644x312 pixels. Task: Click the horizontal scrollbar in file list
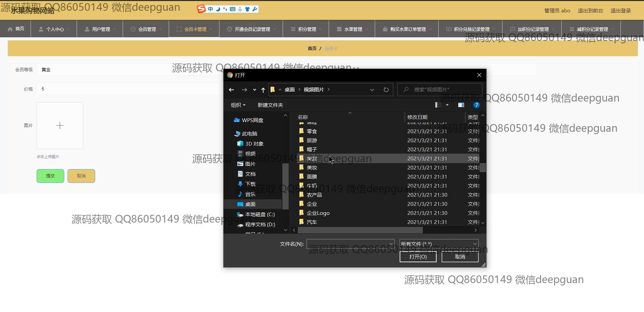click(x=360, y=230)
